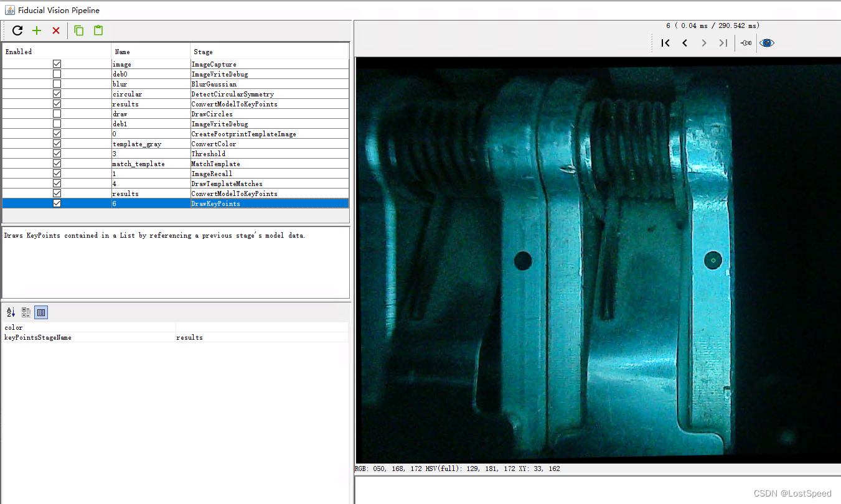Edit keyPointsStageName value 'results'
The width and height of the screenshot is (841, 504).
click(x=262, y=337)
